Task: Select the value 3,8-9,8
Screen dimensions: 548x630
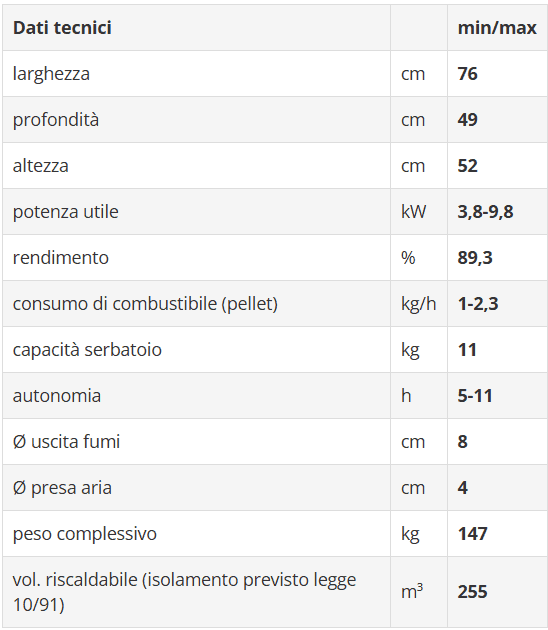Action: [485, 212]
